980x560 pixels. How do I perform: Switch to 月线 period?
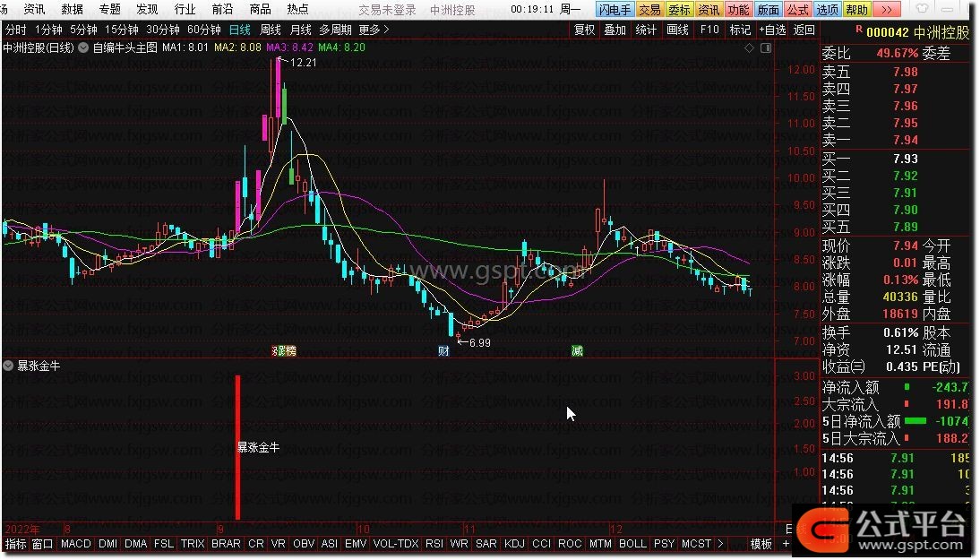coord(301,30)
